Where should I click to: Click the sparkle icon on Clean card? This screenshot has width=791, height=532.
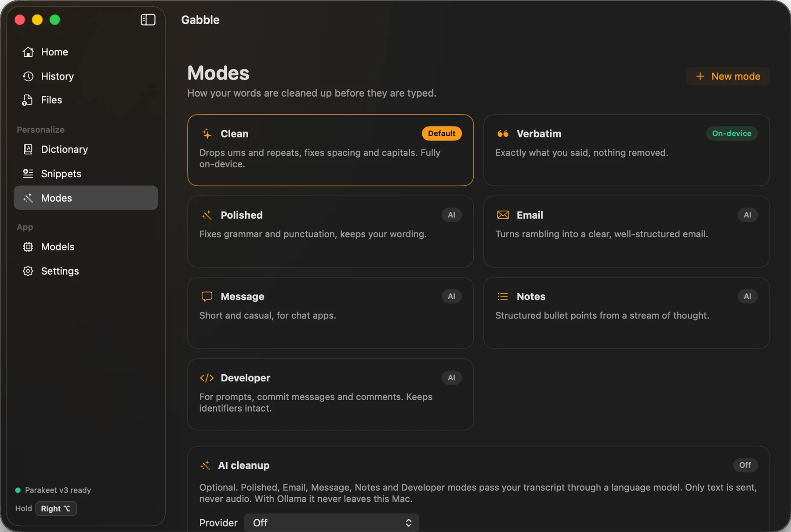coord(207,134)
